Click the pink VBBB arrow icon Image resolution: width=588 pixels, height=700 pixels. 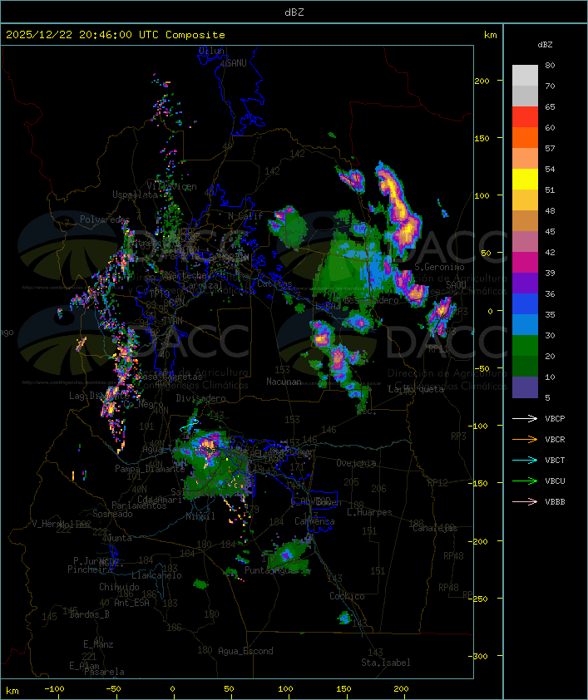525,501
